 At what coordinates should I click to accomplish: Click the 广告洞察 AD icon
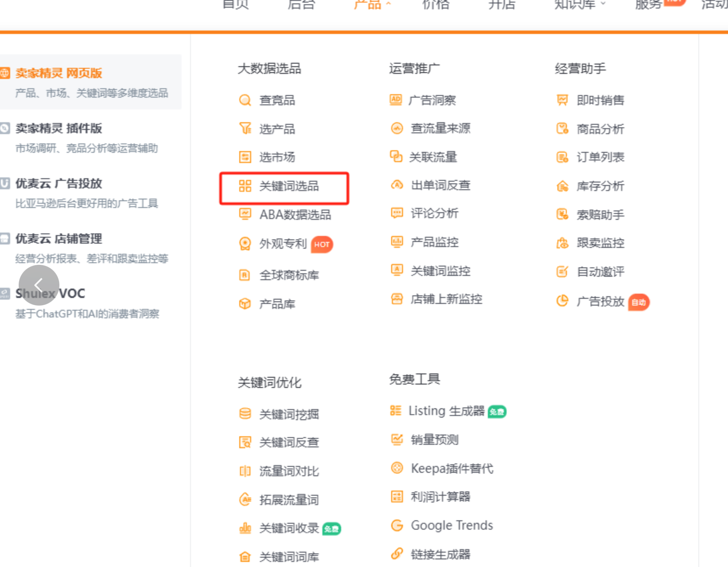click(x=396, y=100)
